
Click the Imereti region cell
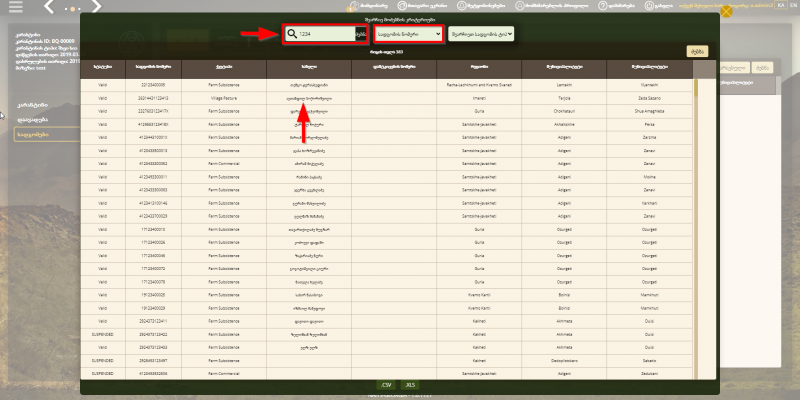pos(479,98)
